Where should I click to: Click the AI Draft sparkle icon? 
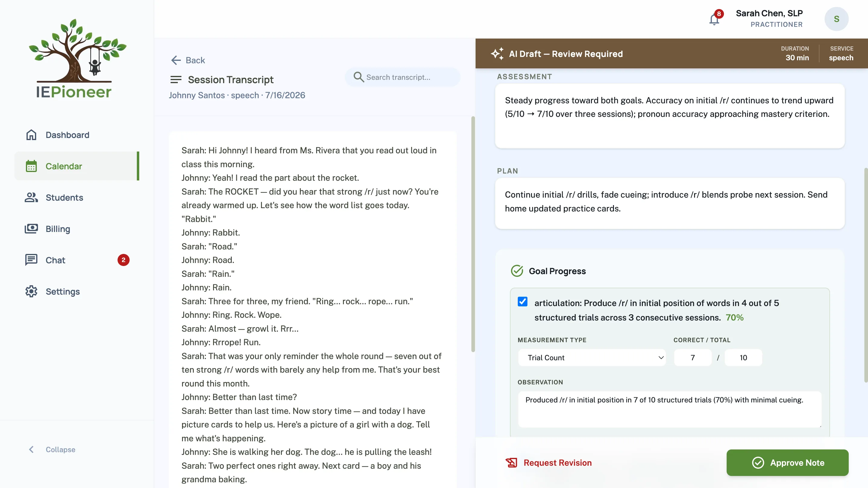point(497,54)
